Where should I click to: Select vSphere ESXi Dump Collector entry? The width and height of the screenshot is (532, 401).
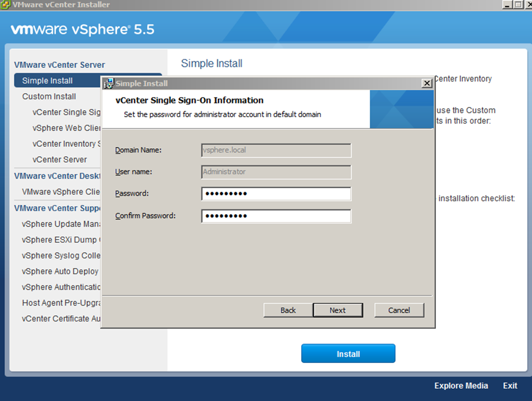61,239
